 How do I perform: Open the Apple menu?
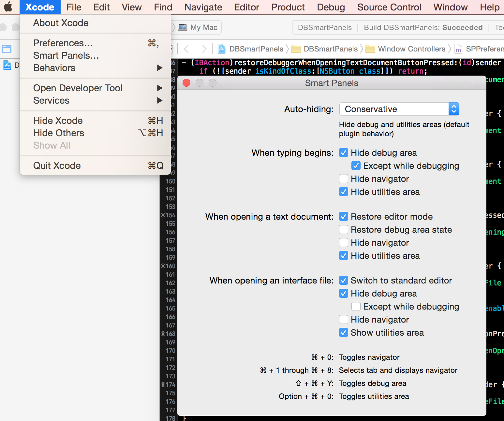click(8, 7)
